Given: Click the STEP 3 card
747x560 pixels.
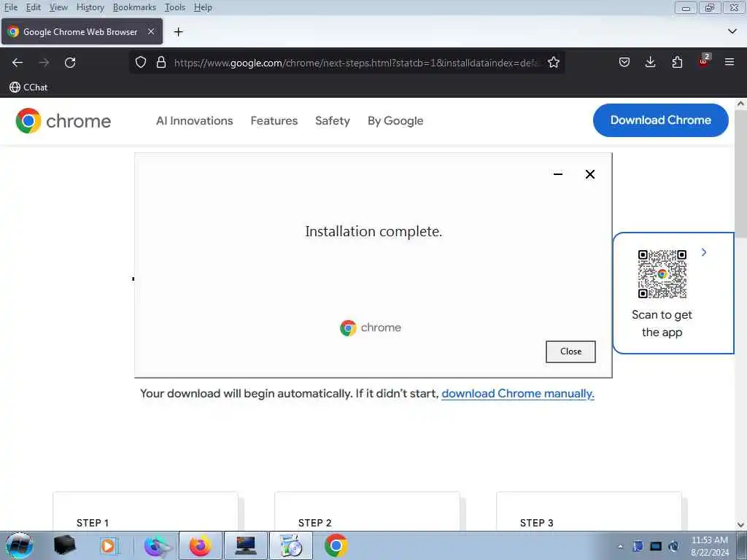Looking at the screenshot, I should [x=589, y=511].
